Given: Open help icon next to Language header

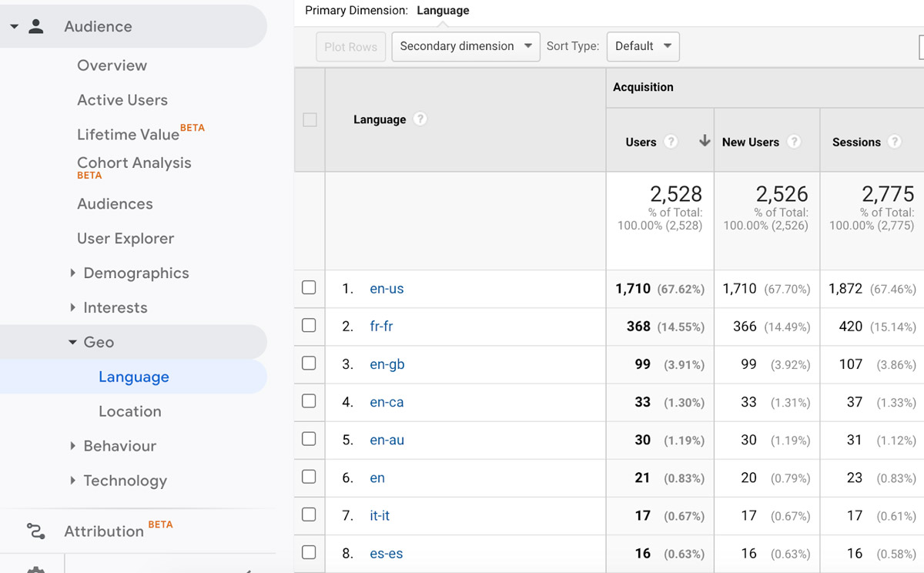Looking at the screenshot, I should pyautogui.click(x=420, y=119).
